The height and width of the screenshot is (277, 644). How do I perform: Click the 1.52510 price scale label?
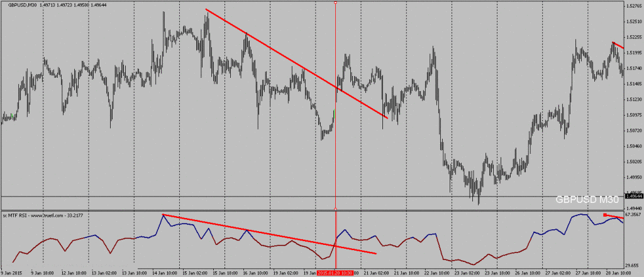pos(635,22)
